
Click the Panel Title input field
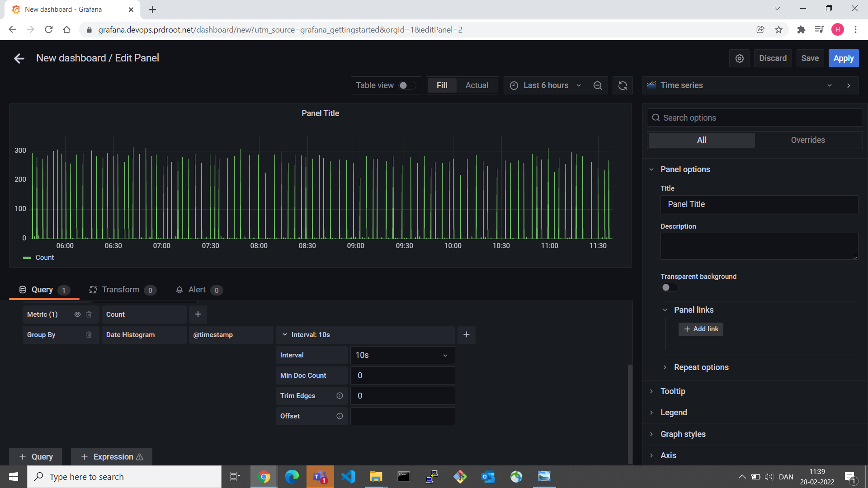(x=759, y=204)
